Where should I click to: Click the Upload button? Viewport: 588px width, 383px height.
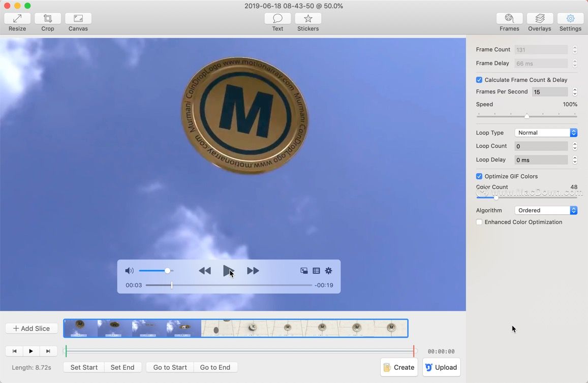pyautogui.click(x=441, y=367)
